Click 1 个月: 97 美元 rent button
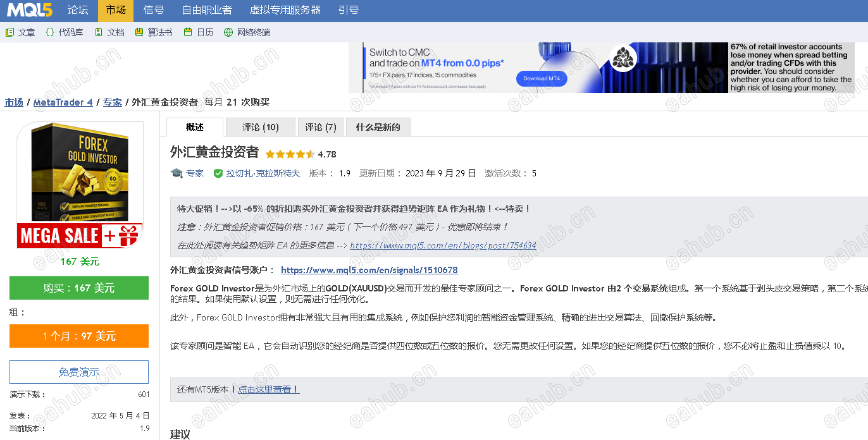Viewport: 868px width, 440px height. point(79,336)
